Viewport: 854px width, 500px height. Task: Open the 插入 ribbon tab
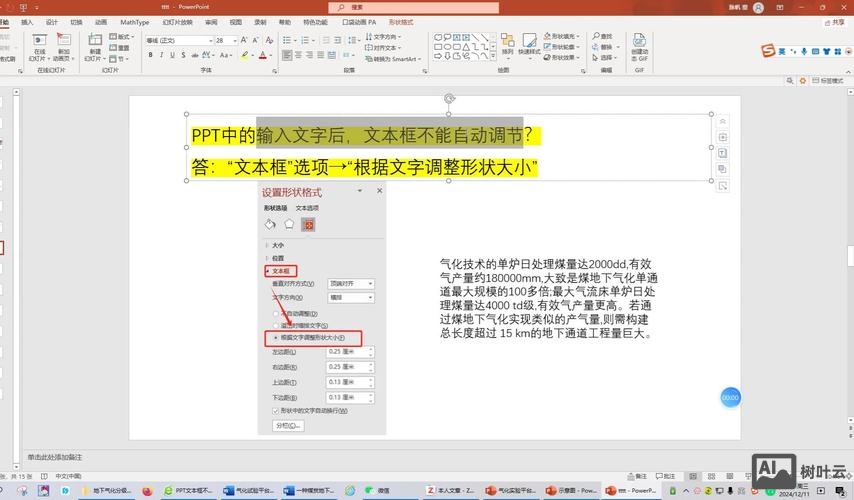[27, 22]
